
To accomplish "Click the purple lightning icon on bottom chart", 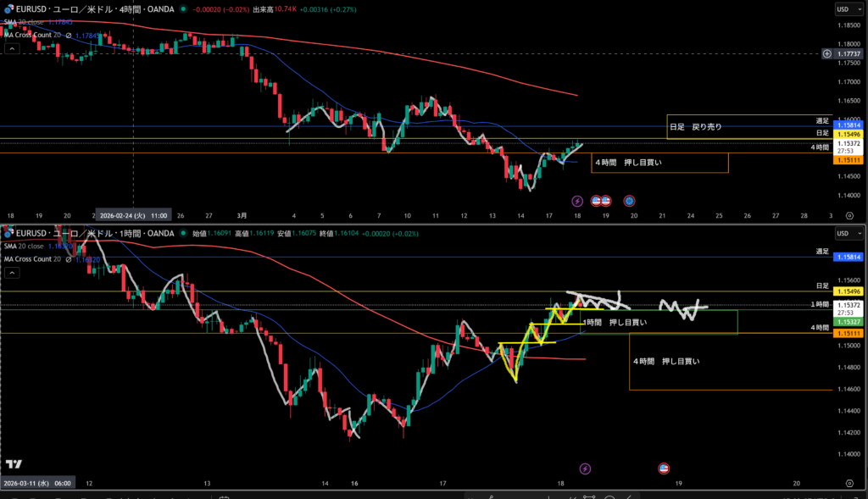I will pyautogui.click(x=585, y=468).
